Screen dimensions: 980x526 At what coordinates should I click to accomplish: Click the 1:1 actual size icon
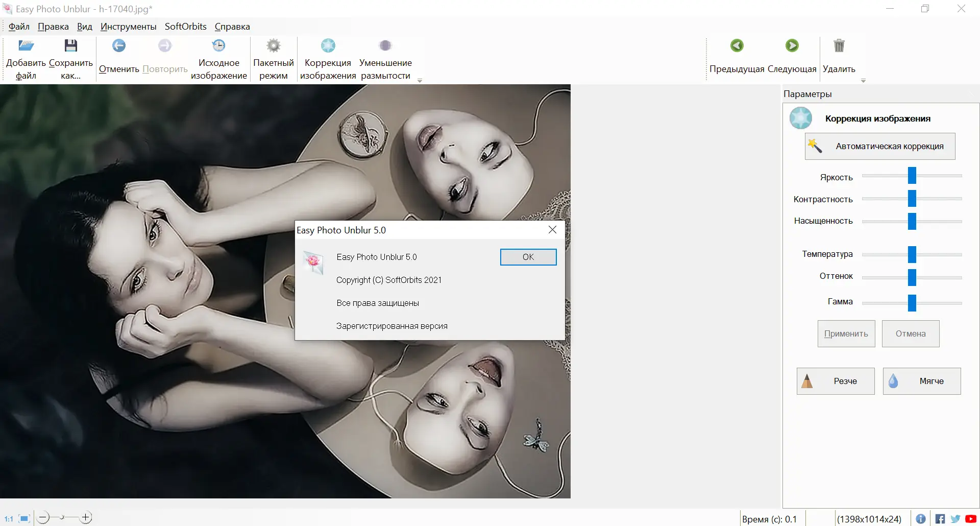[9, 519]
